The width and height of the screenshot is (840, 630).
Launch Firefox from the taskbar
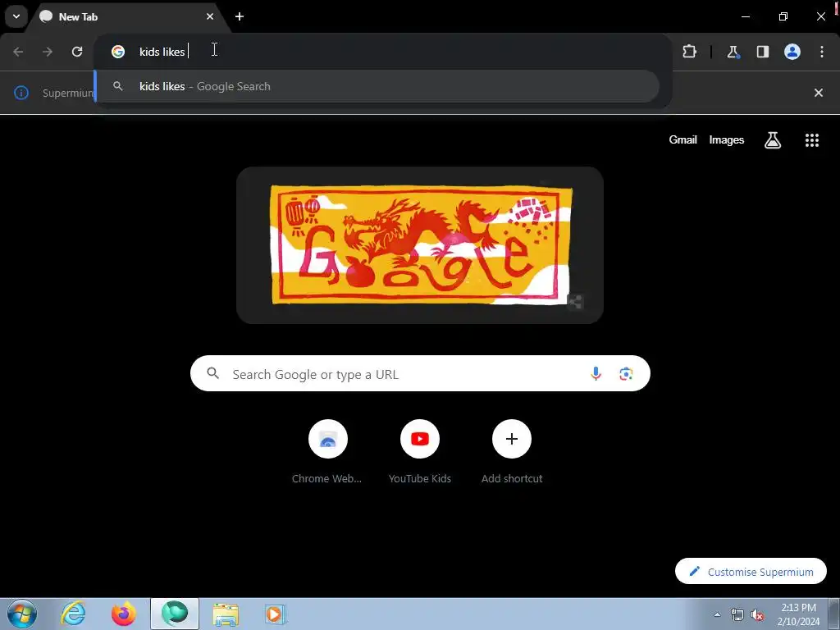(x=123, y=614)
